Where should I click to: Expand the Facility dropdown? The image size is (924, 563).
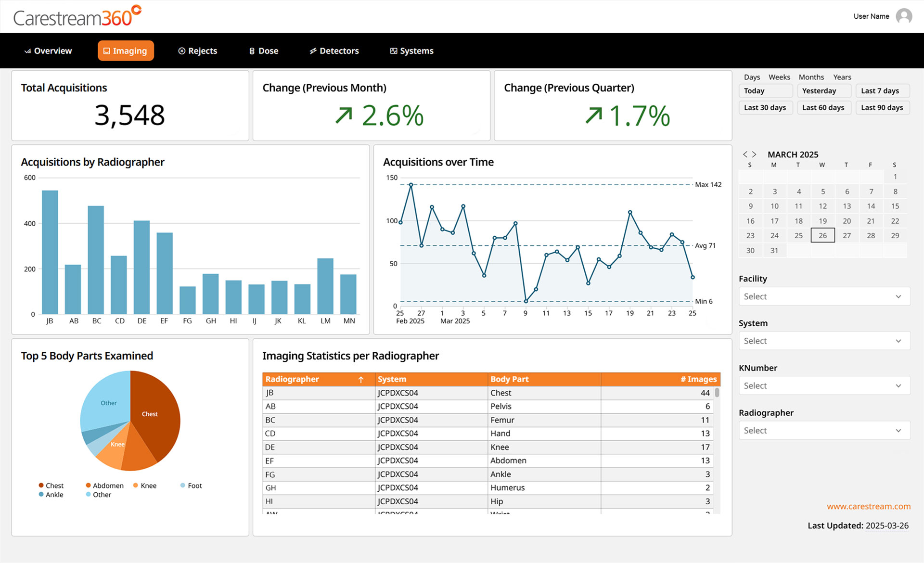(824, 296)
